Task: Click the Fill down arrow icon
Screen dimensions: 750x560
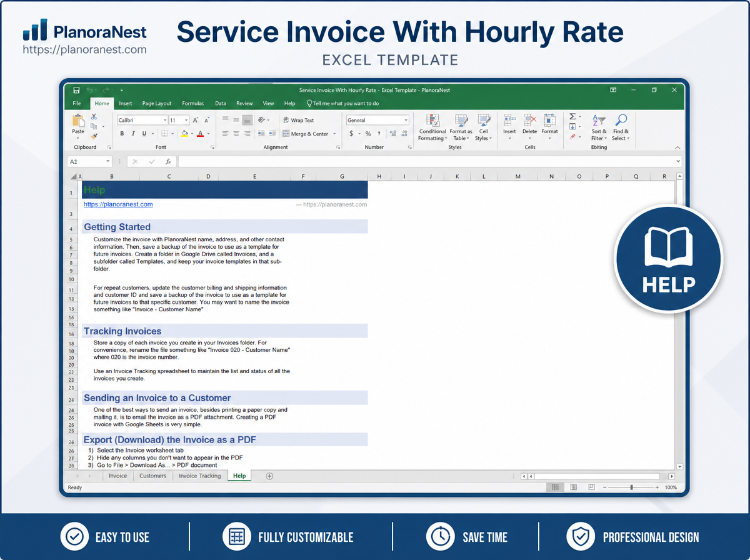Action: [x=572, y=126]
